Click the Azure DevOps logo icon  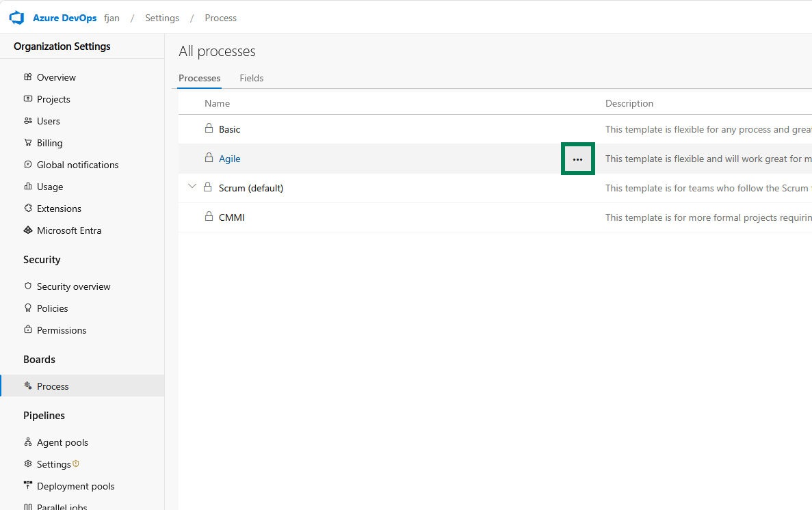[x=16, y=17]
